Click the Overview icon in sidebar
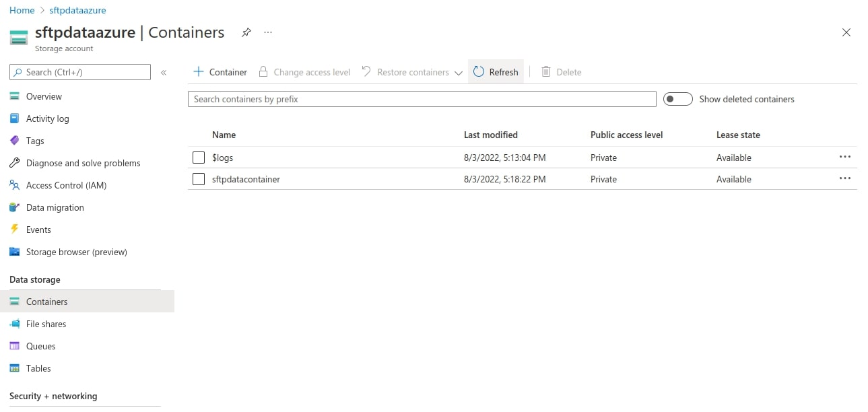This screenshot has width=868, height=412. pyautogui.click(x=15, y=96)
